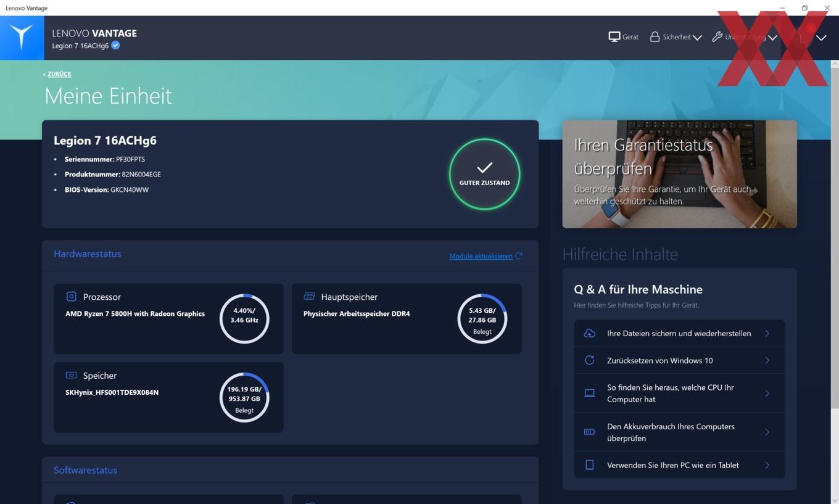Click SKHynix_HFS001TDE9X084N drive name
The height and width of the screenshot is (504, 839).
tap(112, 392)
